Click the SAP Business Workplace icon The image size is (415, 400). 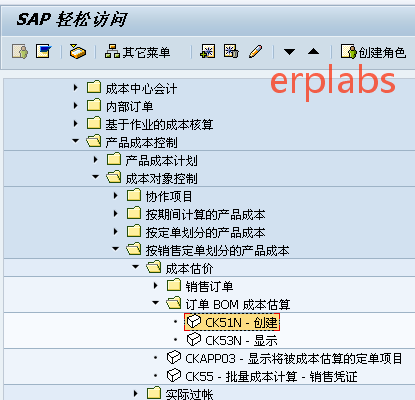point(78,52)
